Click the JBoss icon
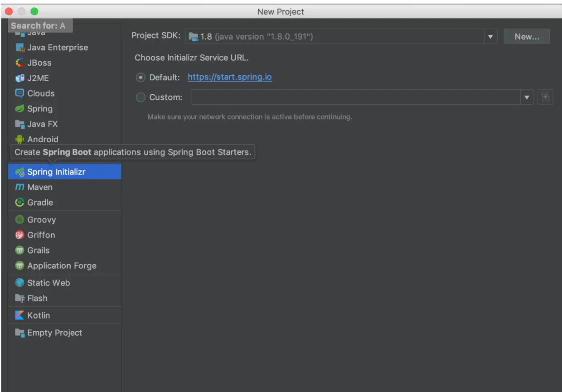 pos(19,63)
